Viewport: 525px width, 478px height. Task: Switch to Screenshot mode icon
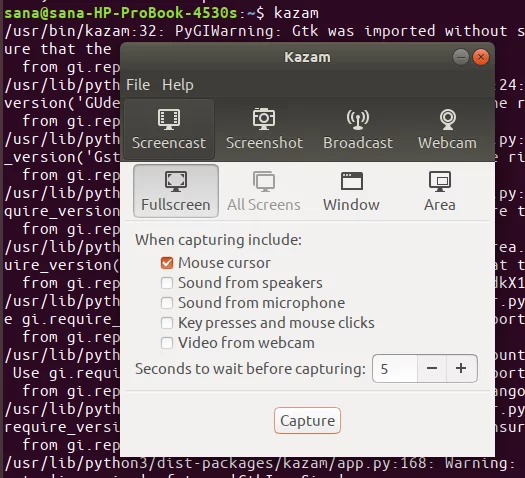pos(264,119)
